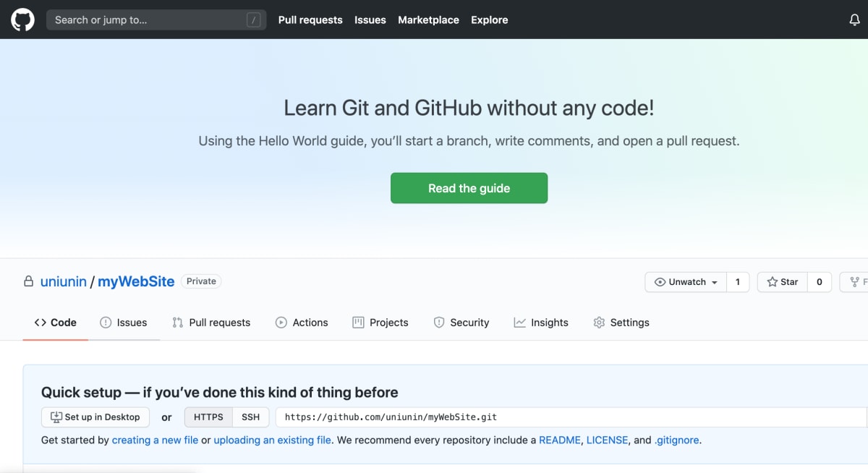Open Explore in header

click(x=490, y=20)
